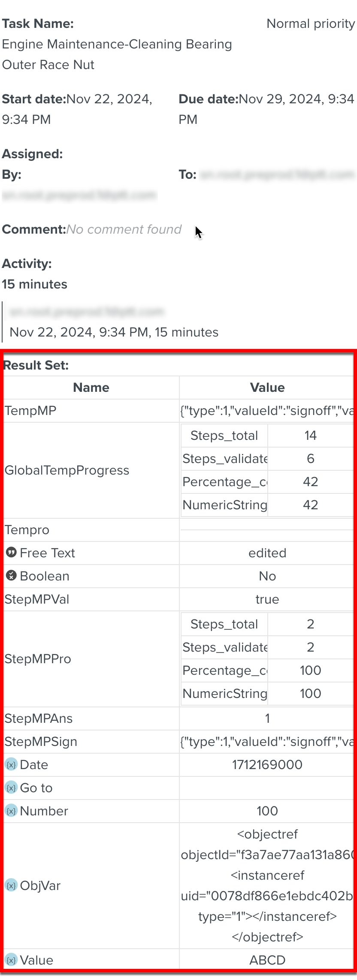357x980 pixels.
Task: Click the variable icon beside ObjVar
Action: pyautogui.click(x=11, y=885)
